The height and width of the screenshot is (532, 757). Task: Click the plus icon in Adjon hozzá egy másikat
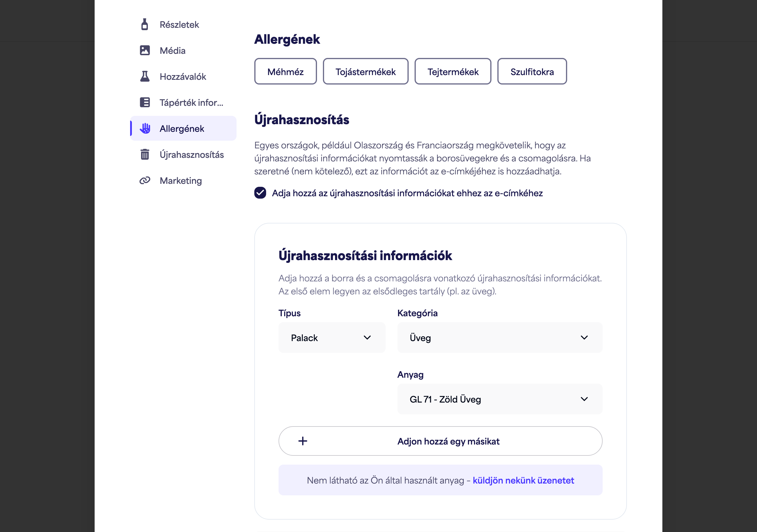click(303, 441)
